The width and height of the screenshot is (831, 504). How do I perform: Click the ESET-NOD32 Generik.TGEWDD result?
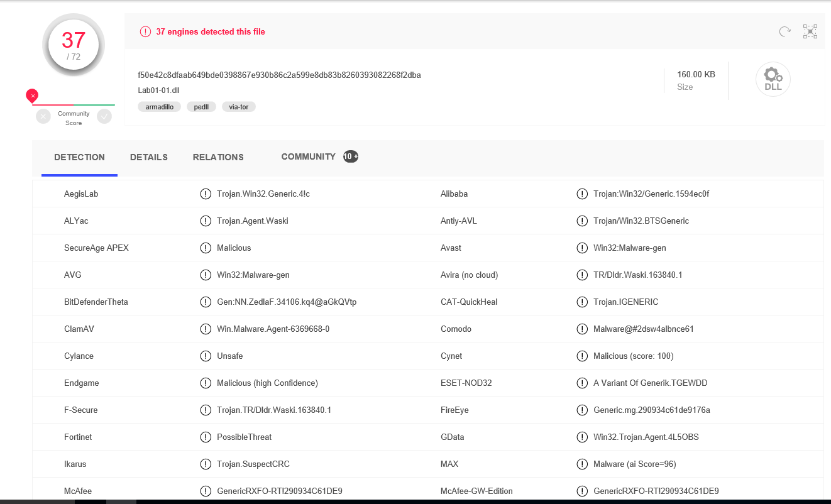coord(651,383)
